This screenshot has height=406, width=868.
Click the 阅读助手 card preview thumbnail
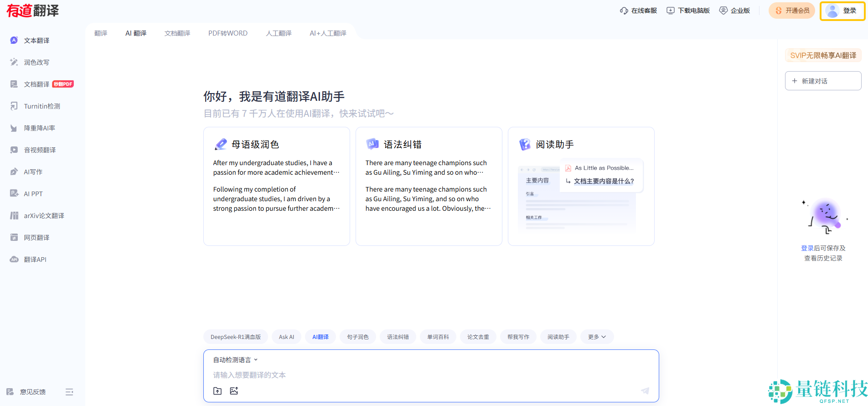[581, 196]
